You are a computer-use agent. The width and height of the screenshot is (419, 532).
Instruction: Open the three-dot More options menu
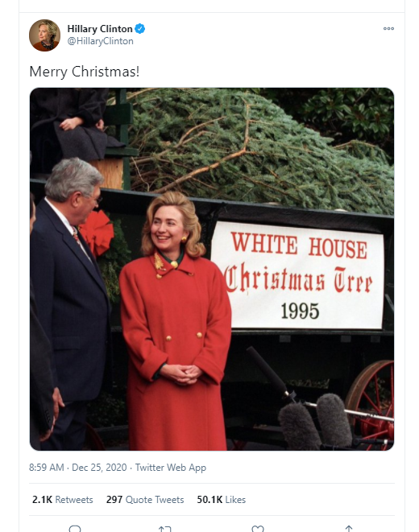(x=388, y=28)
